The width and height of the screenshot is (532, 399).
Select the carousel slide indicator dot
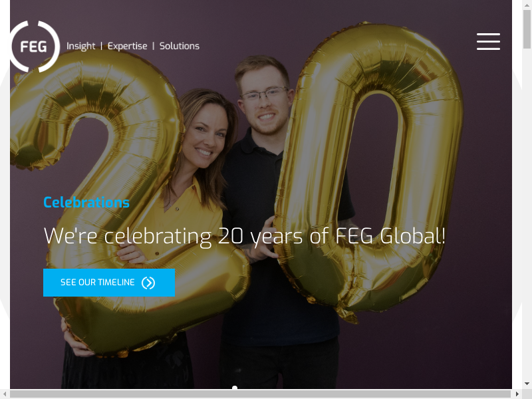click(x=235, y=387)
